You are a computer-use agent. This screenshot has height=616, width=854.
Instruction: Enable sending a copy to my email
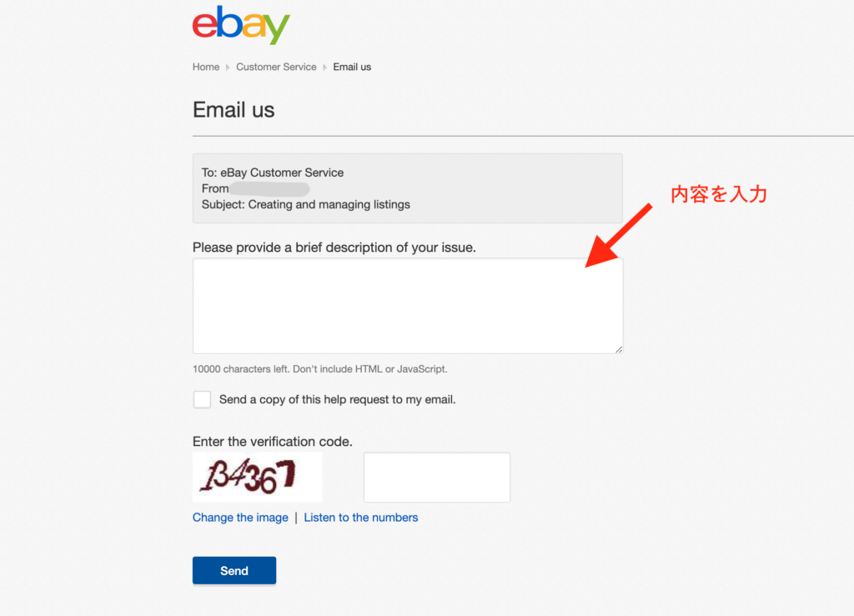tap(202, 399)
